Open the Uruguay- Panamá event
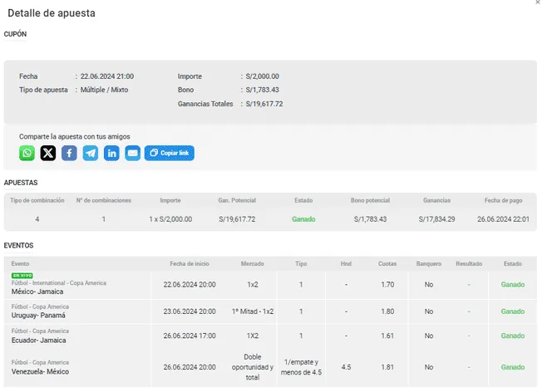Screen dimensions: 542x392 [x=39, y=316]
